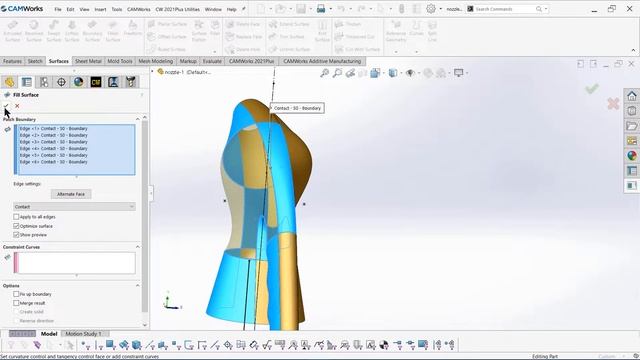Click the Options gear icon in title bar
Viewport: 640px width, 360px height.
pos(431,9)
